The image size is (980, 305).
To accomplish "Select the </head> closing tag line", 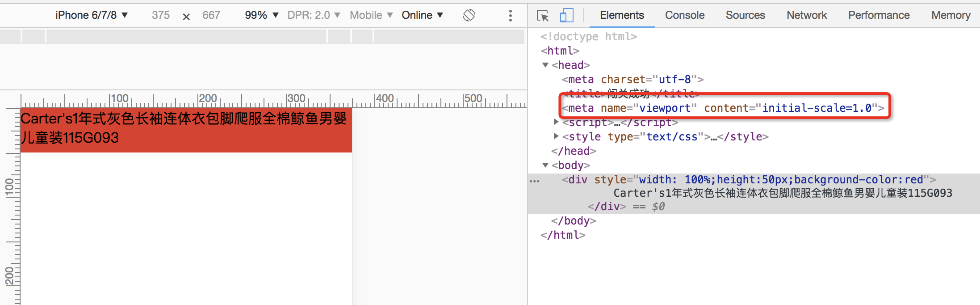I will [x=574, y=151].
